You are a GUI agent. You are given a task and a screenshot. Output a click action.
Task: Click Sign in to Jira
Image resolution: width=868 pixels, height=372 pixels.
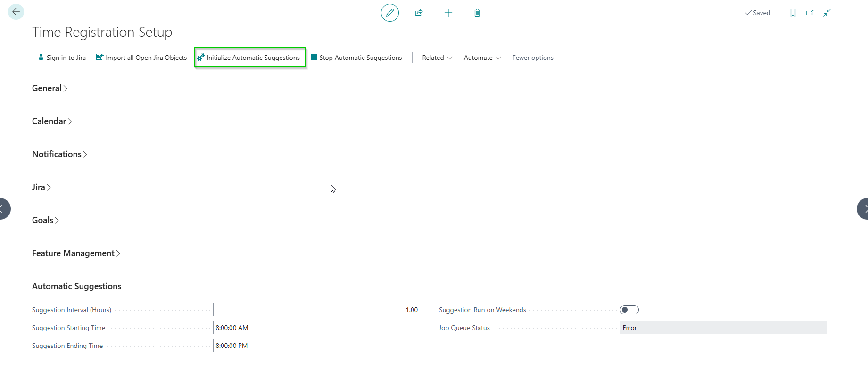coord(62,58)
